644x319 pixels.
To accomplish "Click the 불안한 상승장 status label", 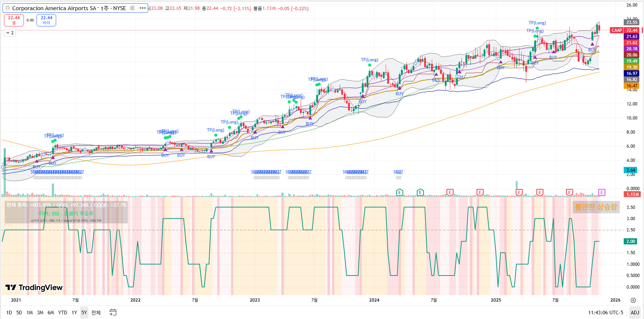I will click(596, 207).
